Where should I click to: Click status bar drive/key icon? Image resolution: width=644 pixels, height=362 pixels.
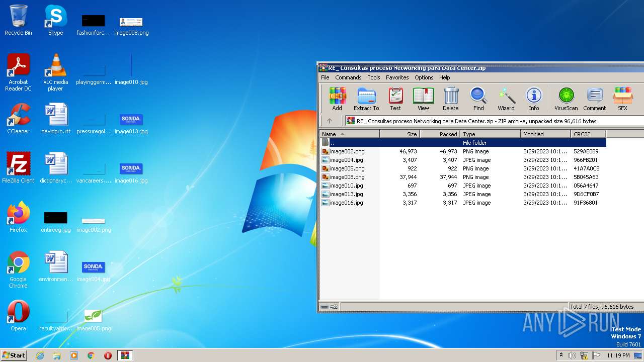tap(330, 307)
